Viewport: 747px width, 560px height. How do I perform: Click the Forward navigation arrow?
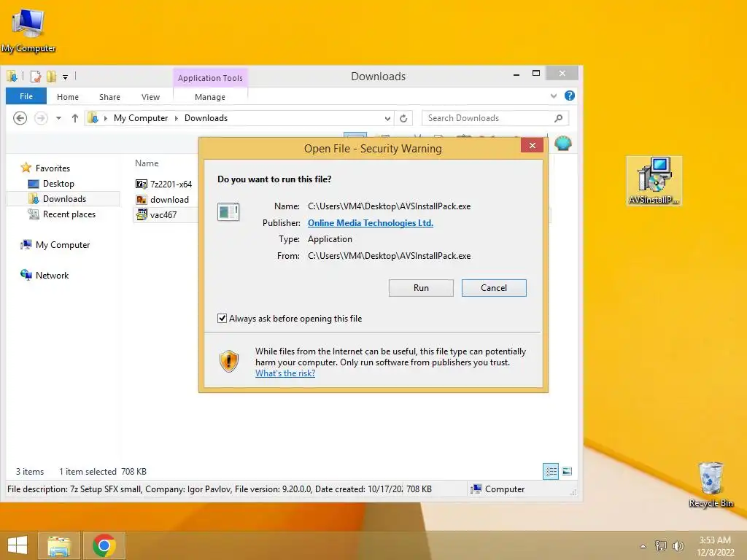tap(41, 118)
